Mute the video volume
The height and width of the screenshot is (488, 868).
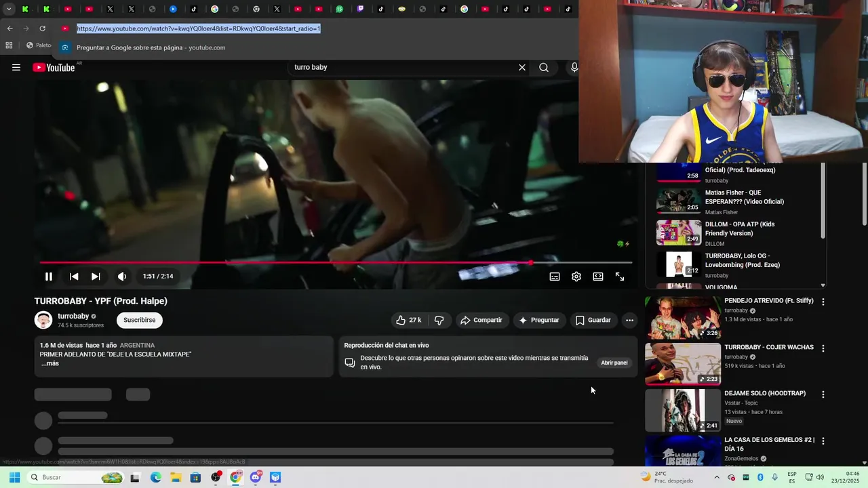[122, 277]
